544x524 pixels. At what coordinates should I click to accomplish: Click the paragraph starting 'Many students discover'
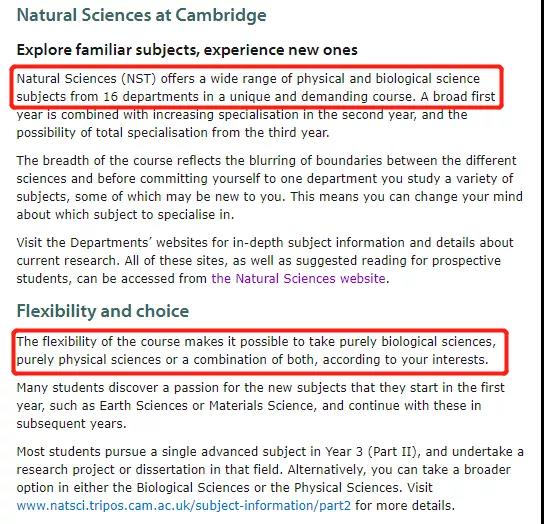(x=260, y=405)
